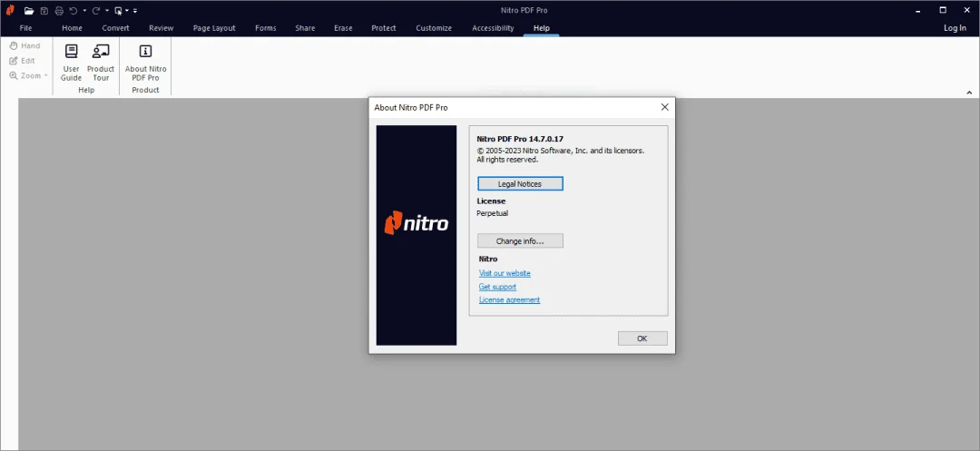
Task: Click the Redo arrow icon
Action: coord(96,11)
